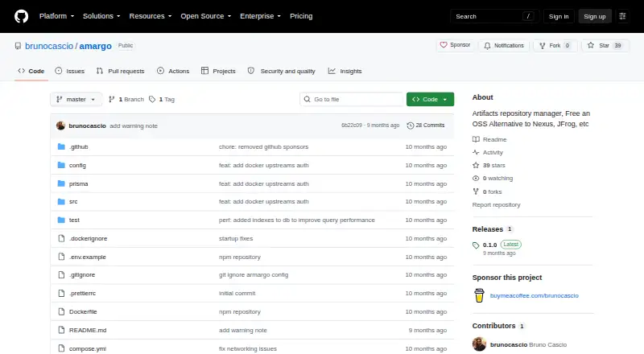
Task: Open the master branch selector
Action: click(x=76, y=100)
